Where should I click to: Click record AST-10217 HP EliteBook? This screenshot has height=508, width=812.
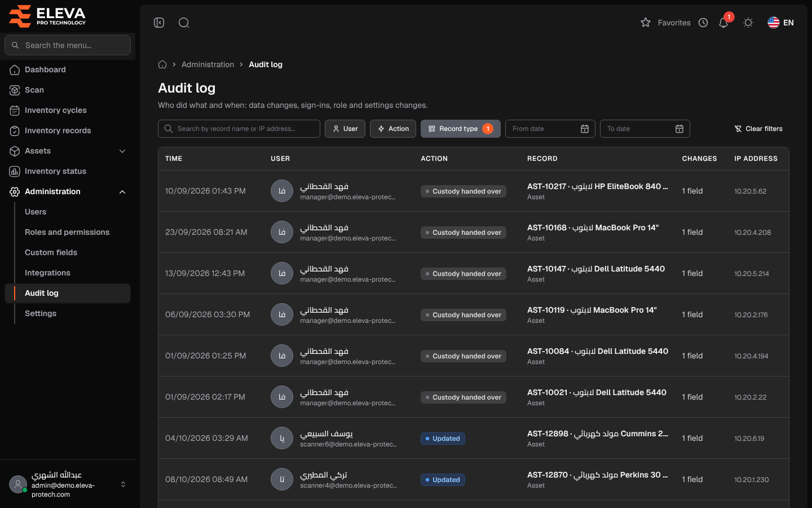(598, 186)
